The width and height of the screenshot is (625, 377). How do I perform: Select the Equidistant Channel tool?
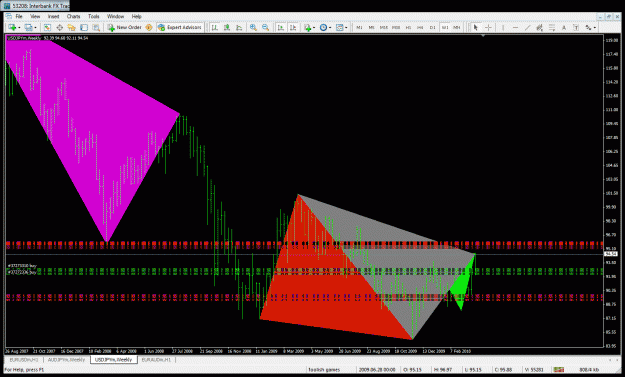540,27
